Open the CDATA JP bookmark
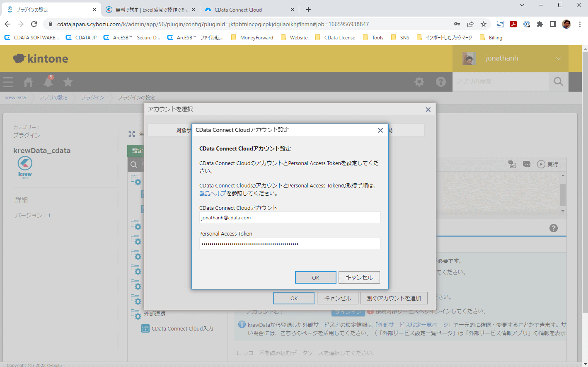588x367 pixels. (81, 37)
